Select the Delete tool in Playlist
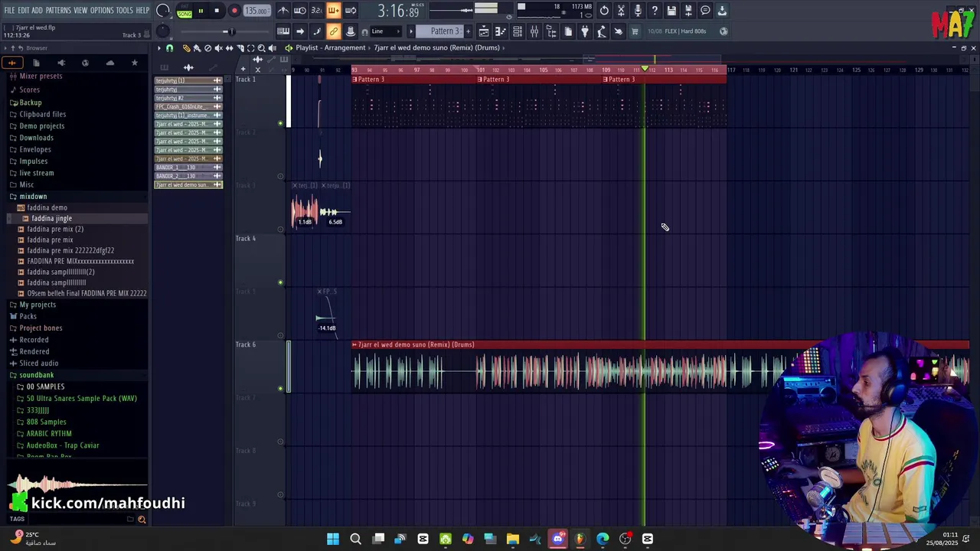The image size is (980, 551). pos(207,47)
